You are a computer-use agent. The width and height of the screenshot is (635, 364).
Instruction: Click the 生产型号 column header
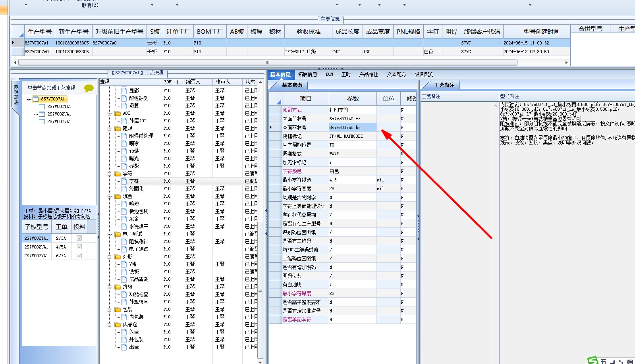click(40, 32)
